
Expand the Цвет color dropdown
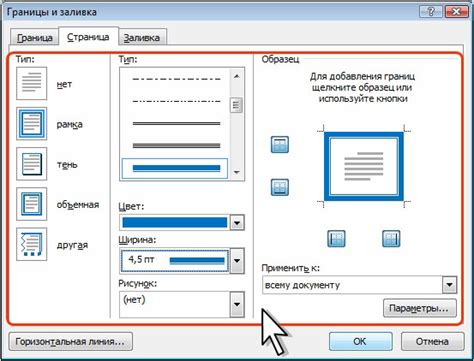[x=237, y=223]
